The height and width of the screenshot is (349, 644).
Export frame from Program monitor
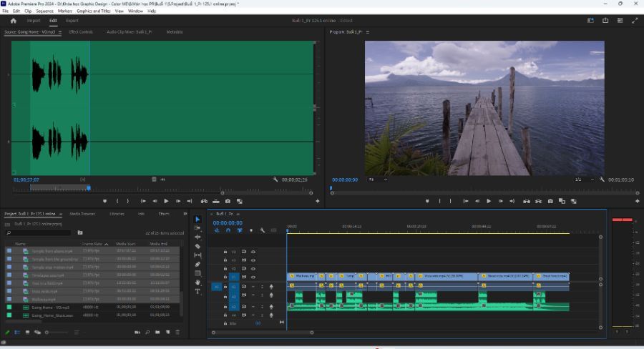tap(550, 201)
